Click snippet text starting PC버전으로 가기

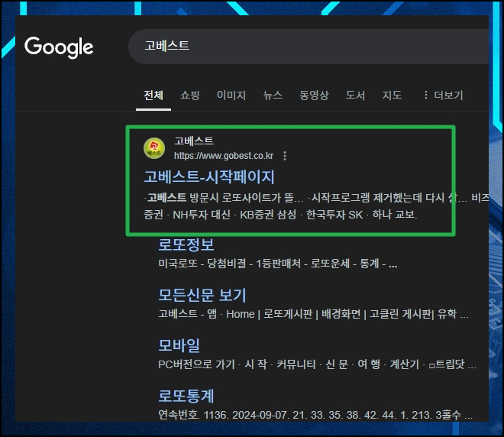[317, 364]
